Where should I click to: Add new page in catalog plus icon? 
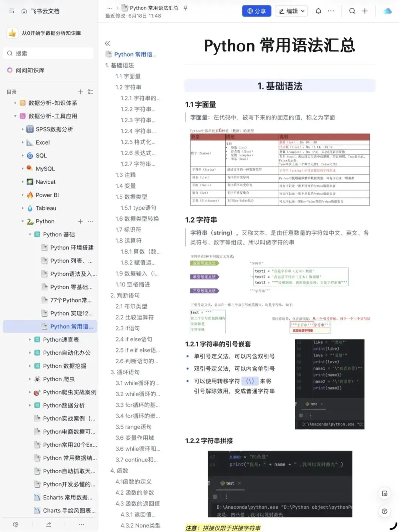[80, 92]
